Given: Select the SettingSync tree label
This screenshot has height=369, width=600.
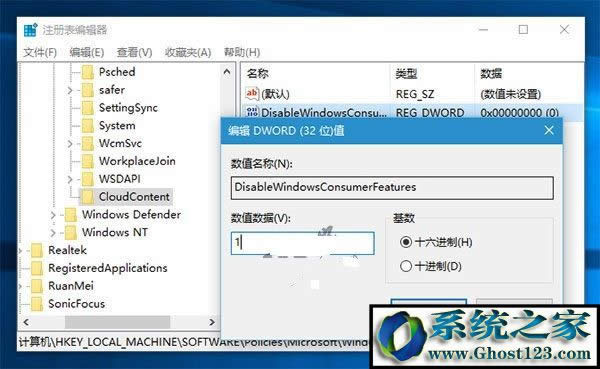Looking at the screenshot, I should 128,108.
